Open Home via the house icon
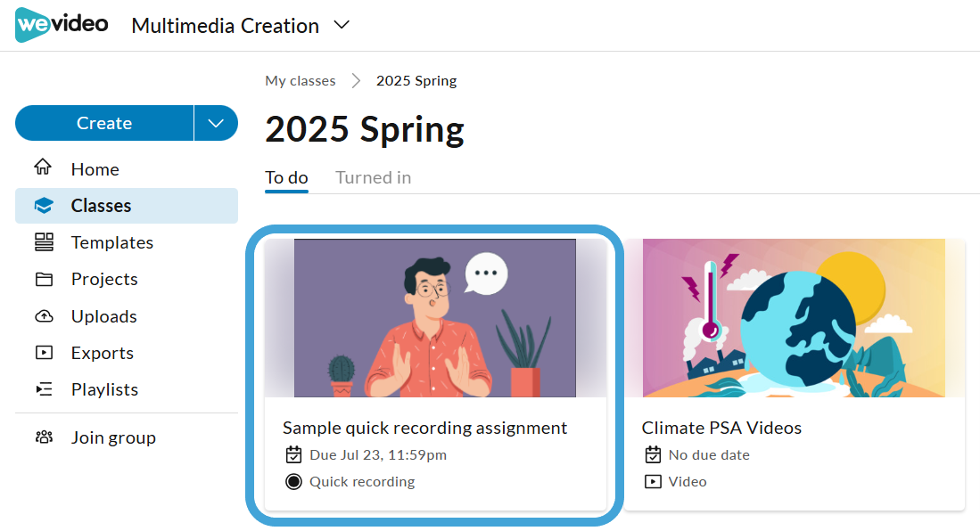This screenshot has height=531, width=980. point(43,167)
